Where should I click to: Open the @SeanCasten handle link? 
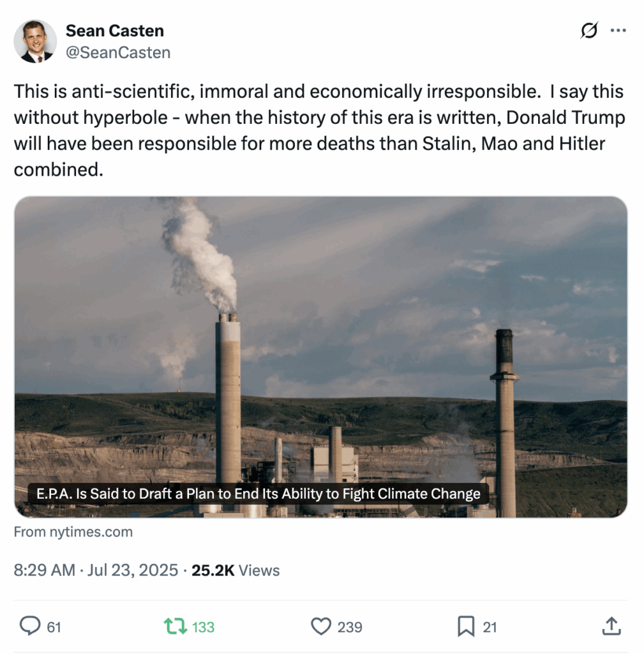click(118, 52)
